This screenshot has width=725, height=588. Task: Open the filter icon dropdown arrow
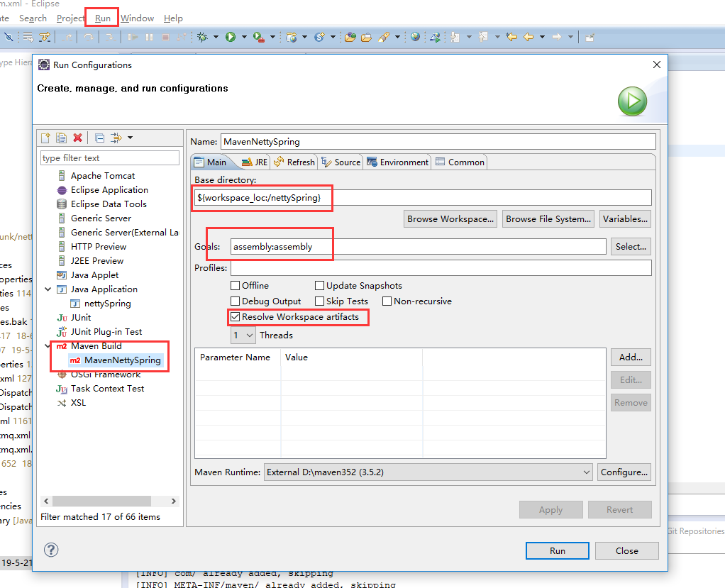pos(131,138)
